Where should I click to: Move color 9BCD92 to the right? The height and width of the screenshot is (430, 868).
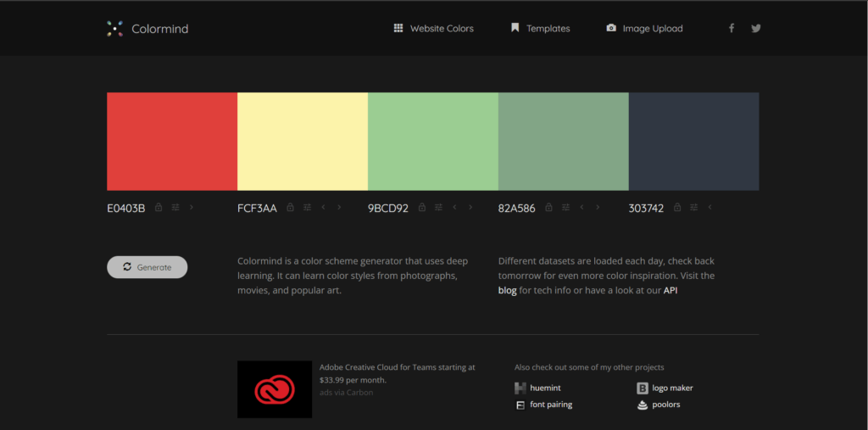pos(470,207)
